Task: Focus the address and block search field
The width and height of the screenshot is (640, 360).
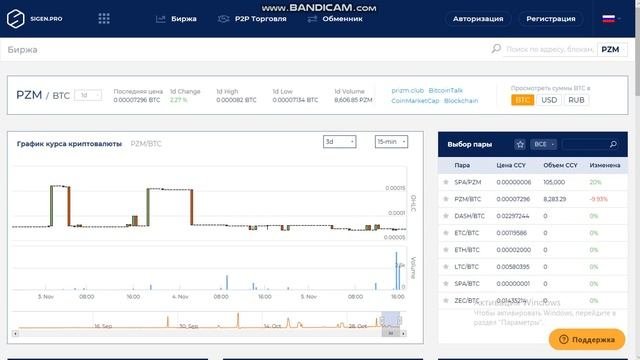Action: click(x=549, y=49)
